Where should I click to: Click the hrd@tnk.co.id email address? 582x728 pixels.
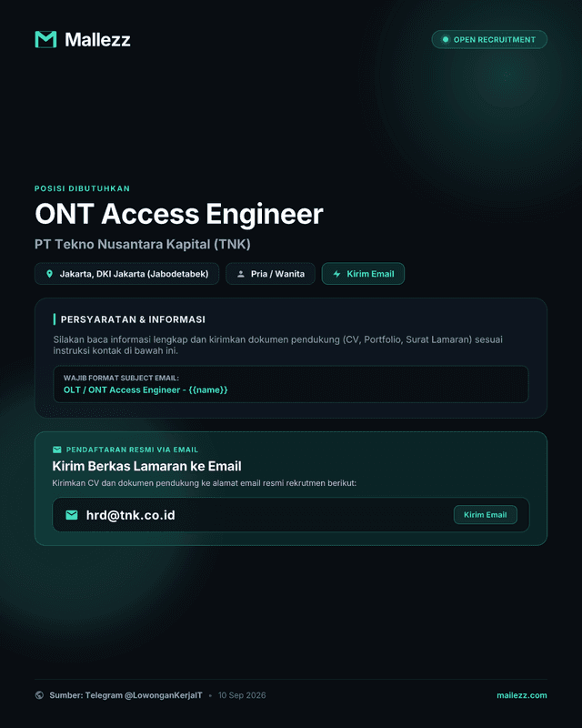pos(130,515)
